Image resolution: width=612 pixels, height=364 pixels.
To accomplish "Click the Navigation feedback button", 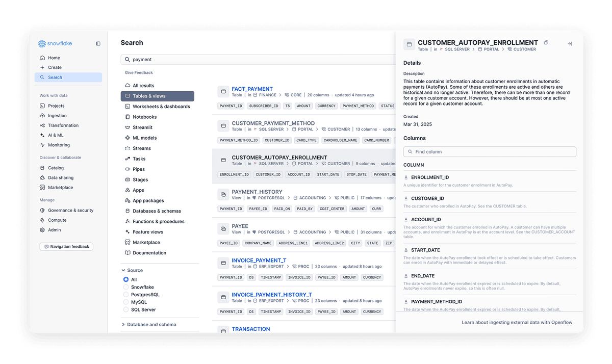I will click(x=66, y=246).
